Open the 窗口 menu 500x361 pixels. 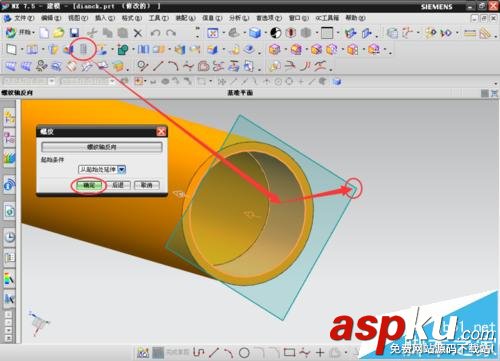299,18
